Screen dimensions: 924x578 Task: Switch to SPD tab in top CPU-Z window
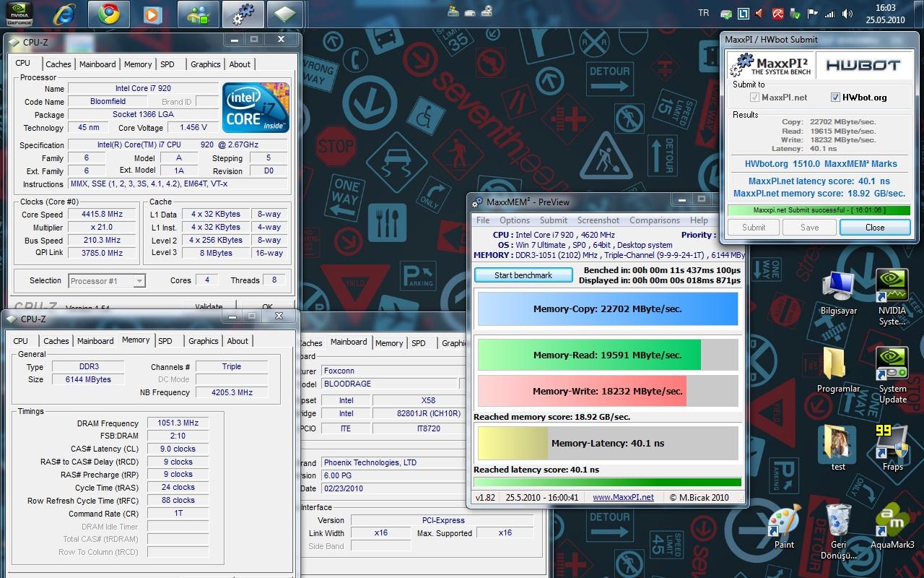[167, 64]
